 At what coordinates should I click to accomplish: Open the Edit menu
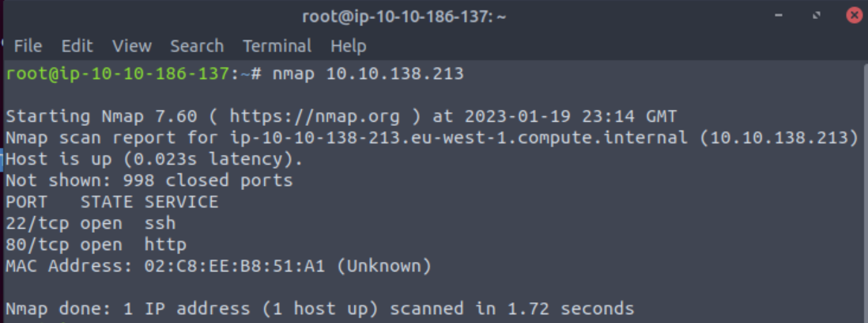coord(77,46)
